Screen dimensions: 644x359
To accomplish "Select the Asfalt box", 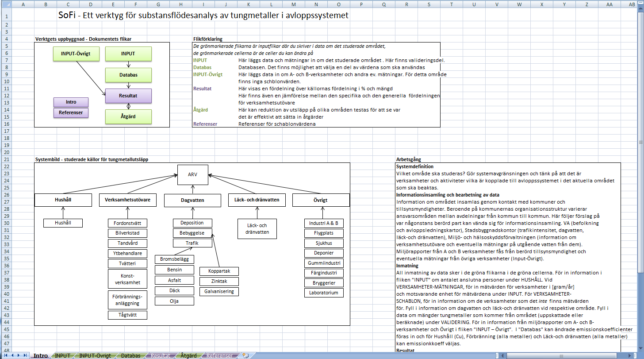I will pyautogui.click(x=174, y=280).
